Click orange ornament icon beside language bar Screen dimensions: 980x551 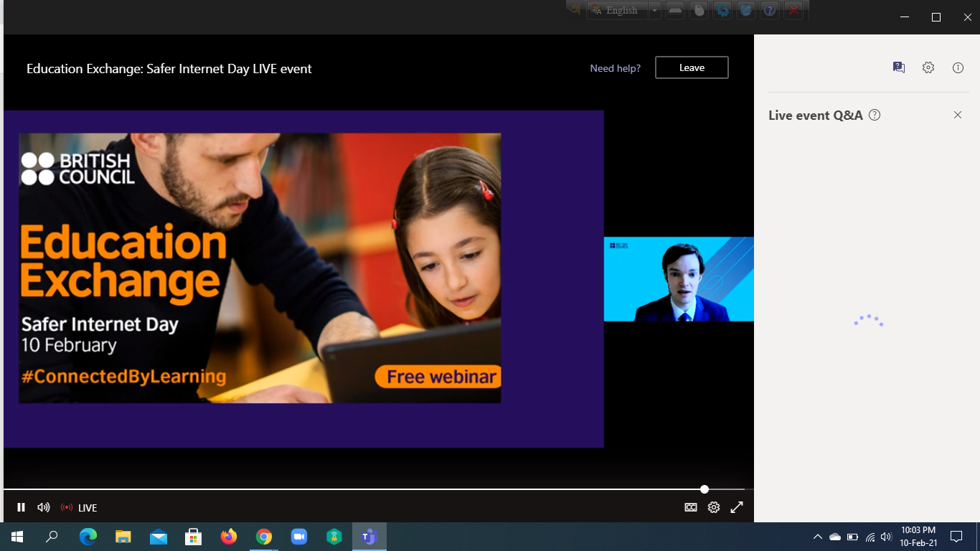coord(575,10)
